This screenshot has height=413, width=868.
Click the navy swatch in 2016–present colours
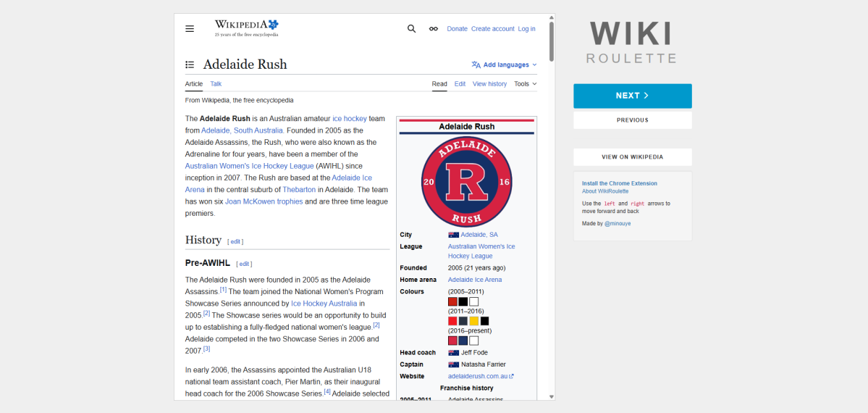click(x=463, y=341)
